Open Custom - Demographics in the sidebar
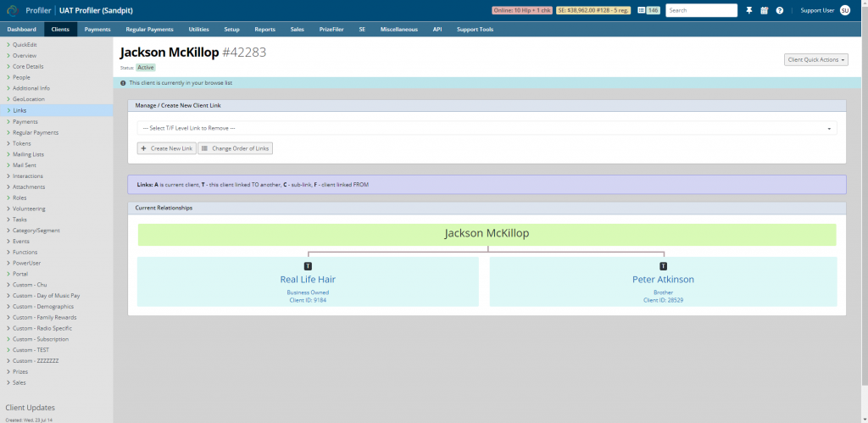The height and width of the screenshot is (423, 868). coord(43,307)
